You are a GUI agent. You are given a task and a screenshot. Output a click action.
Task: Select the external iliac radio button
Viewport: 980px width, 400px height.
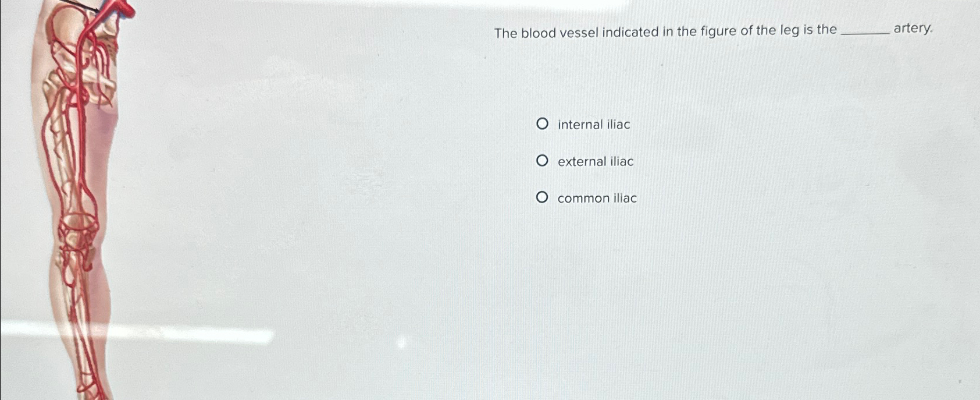click(x=543, y=160)
